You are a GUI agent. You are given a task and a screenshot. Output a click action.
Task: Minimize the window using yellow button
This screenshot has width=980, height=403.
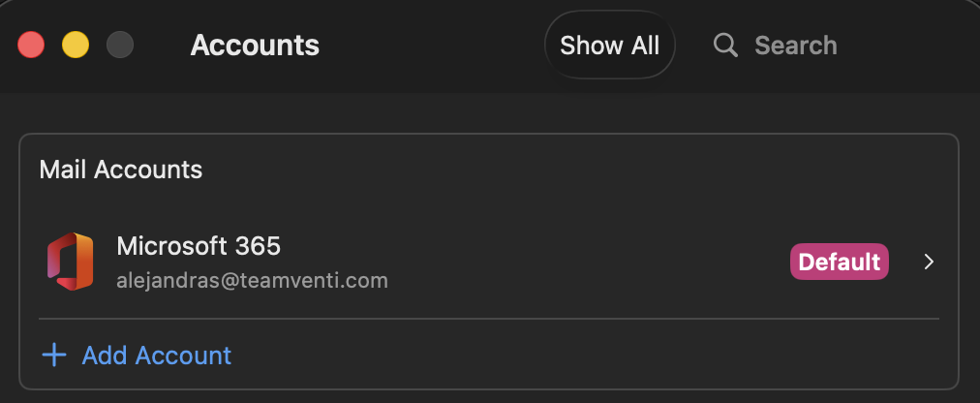pyautogui.click(x=76, y=46)
